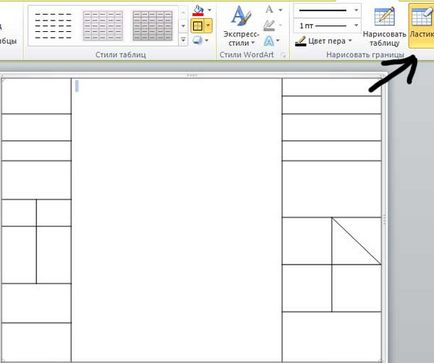Select the dashed-lines table style thumbnail

53,26
